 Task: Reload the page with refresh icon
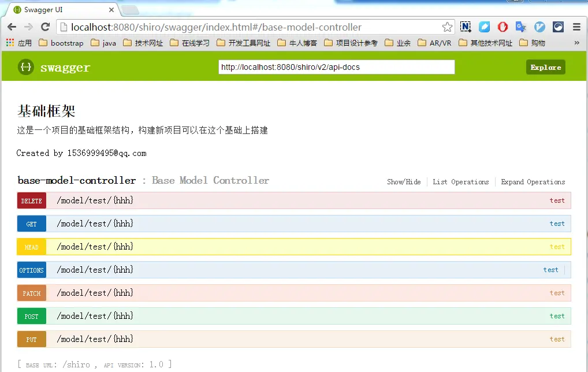tap(46, 27)
